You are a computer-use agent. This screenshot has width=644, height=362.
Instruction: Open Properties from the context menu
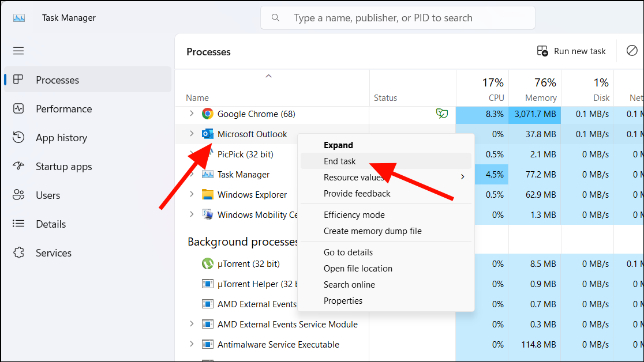(x=386, y=300)
